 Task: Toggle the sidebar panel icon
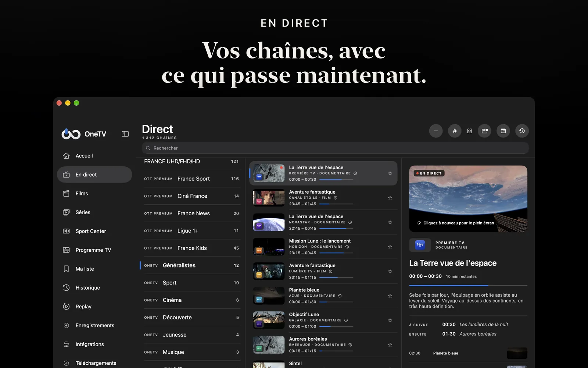125,134
